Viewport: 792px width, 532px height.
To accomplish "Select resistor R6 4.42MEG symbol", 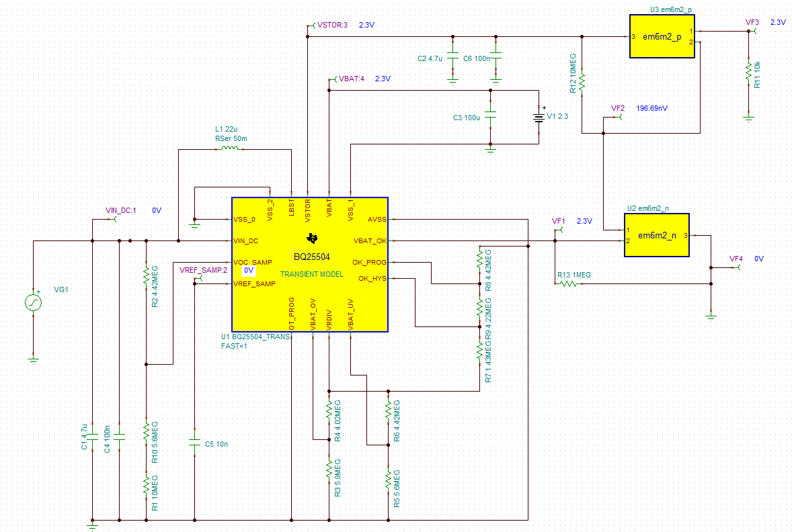I will tap(389, 411).
